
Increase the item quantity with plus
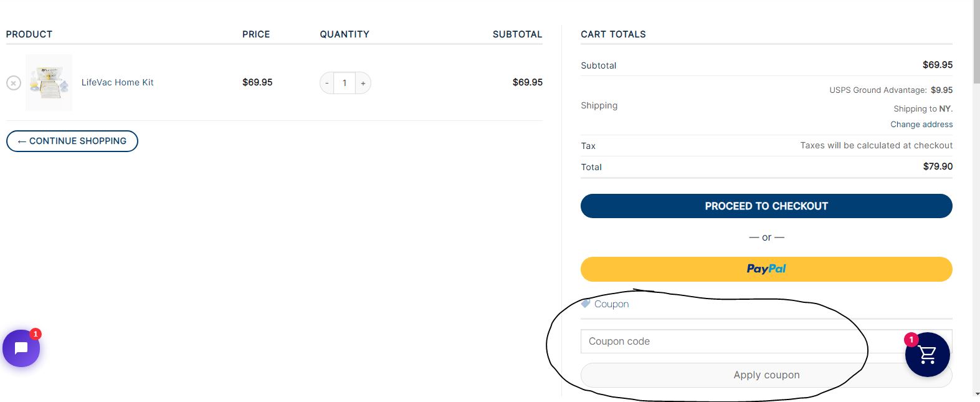click(x=363, y=82)
